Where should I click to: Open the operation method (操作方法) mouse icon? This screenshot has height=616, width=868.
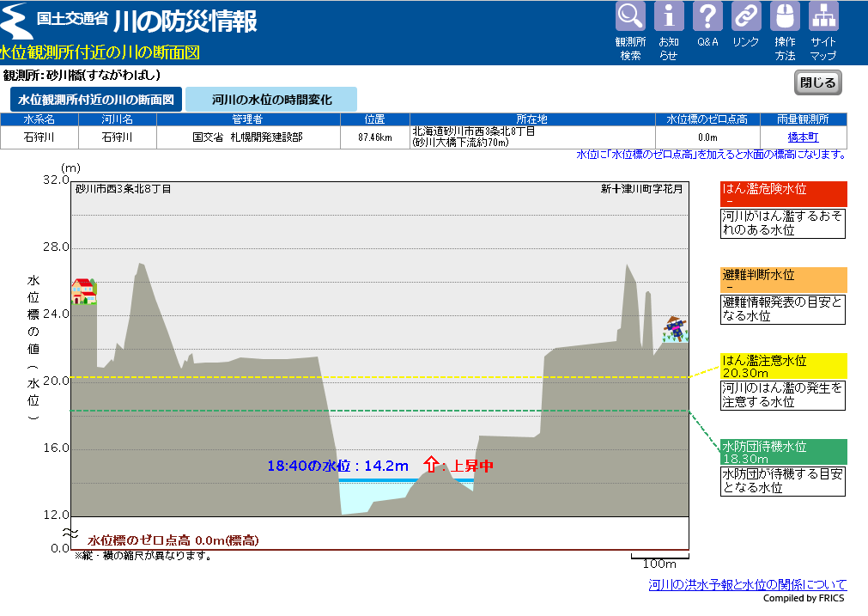[x=785, y=16]
